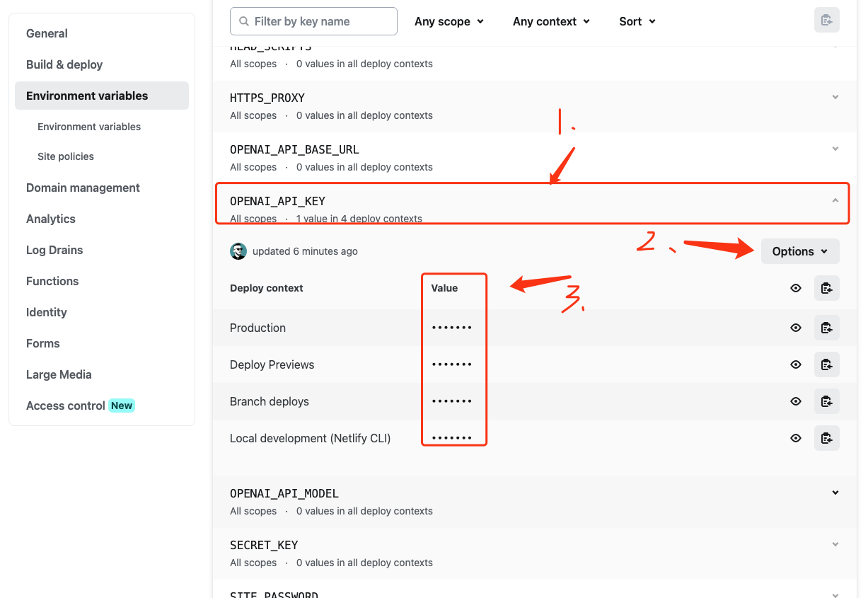Copy the Production deploy context value
This screenshot has width=868, height=598.
pos(827,328)
